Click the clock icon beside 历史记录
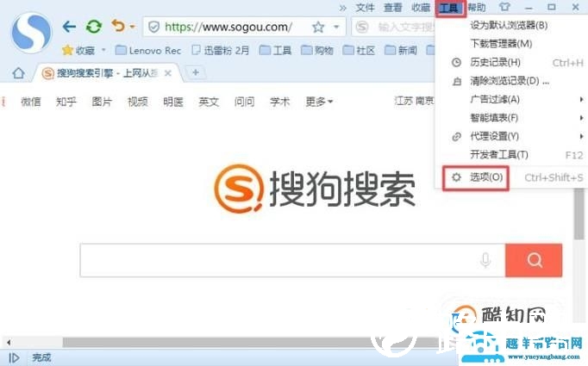588x366 pixels. [456, 63]
